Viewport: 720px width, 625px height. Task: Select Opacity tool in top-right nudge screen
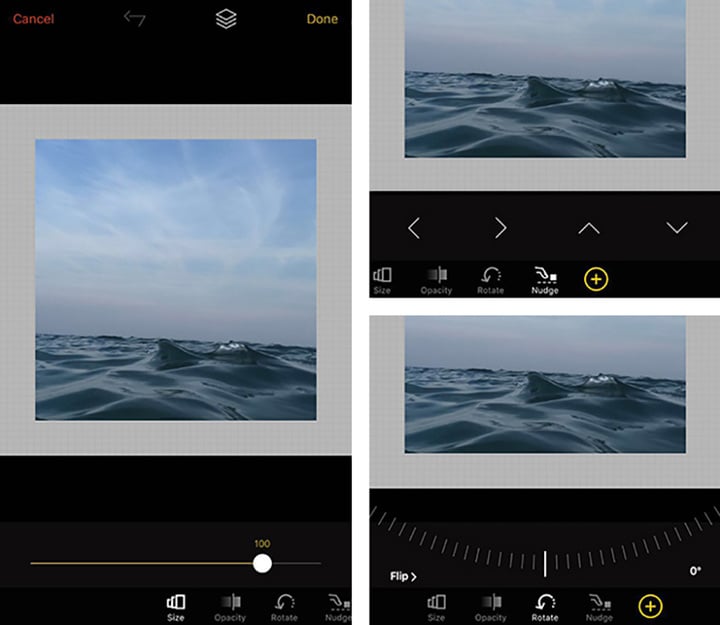[436, 281]
